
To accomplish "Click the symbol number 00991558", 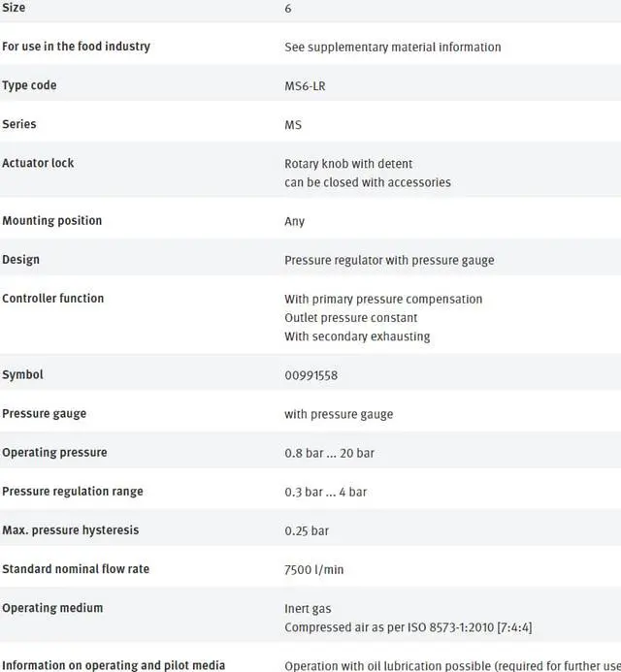I will point(310,375).
